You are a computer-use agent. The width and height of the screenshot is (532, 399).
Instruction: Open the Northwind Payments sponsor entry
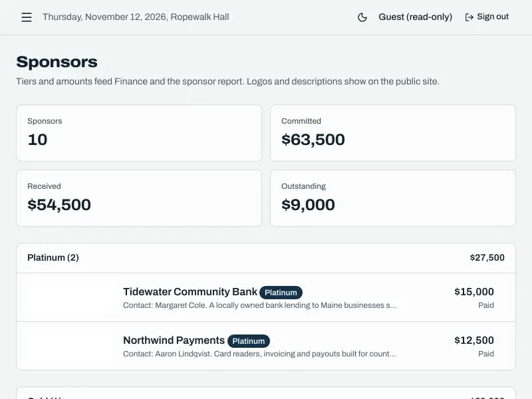click(266, 346)
